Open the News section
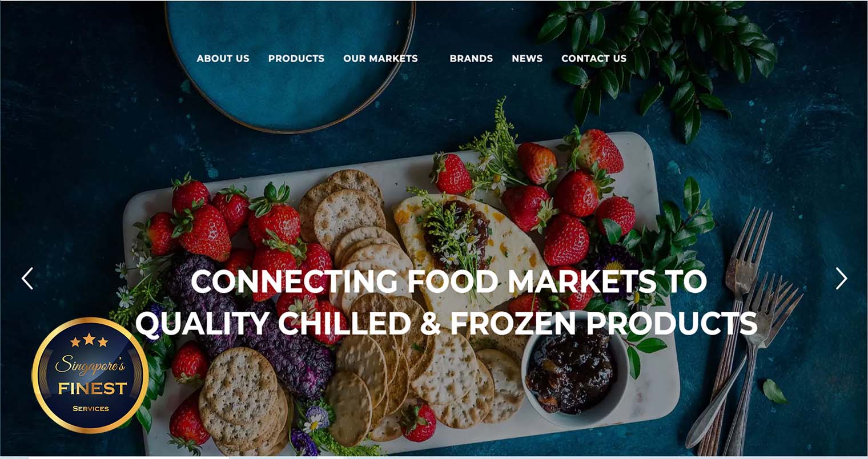This screenshot has height=459, width=868. pos(527,58)
